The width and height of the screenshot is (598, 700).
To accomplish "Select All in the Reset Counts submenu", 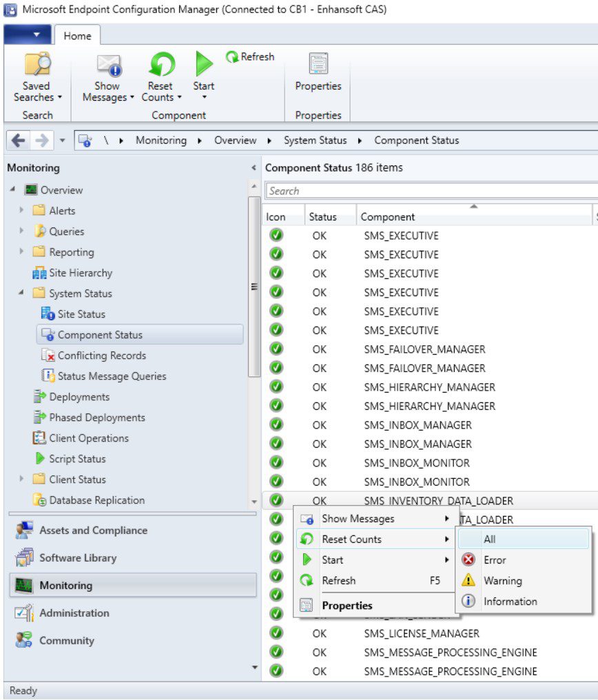I will [490, 539].
